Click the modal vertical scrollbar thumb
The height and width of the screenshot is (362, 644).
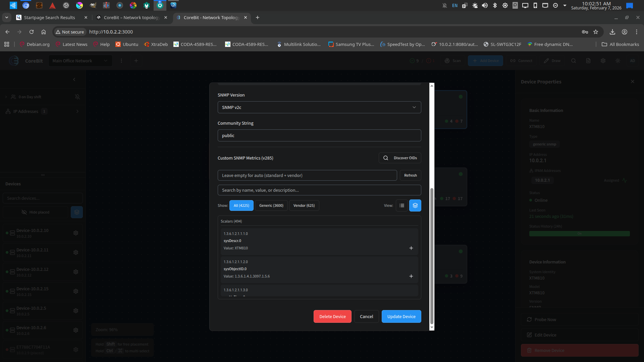(432, 255)
